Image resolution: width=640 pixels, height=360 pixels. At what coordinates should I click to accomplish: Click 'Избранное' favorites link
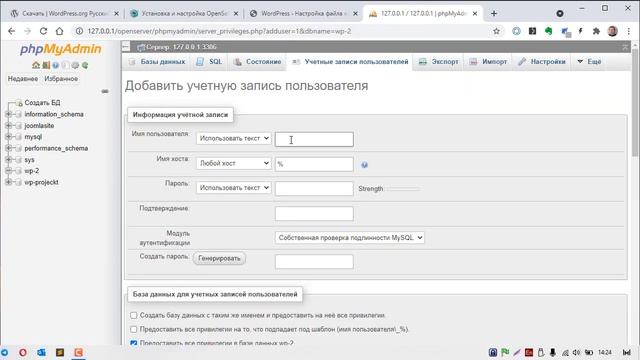[61, 79]
